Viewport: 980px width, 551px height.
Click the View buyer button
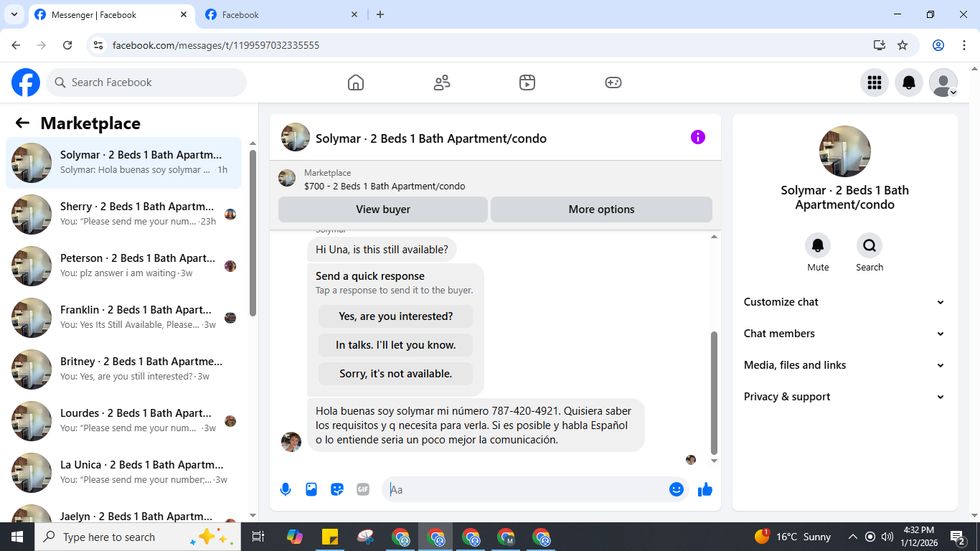pyautogui.click(x=383, y=209)
